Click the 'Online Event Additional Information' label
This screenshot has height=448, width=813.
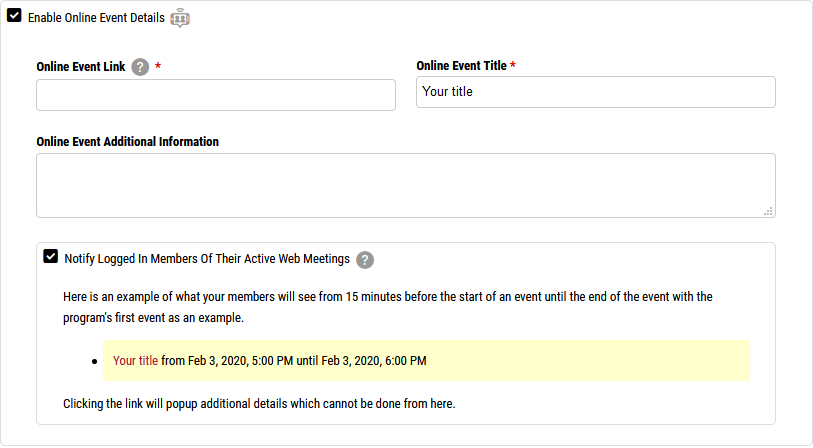click(127, 141)
